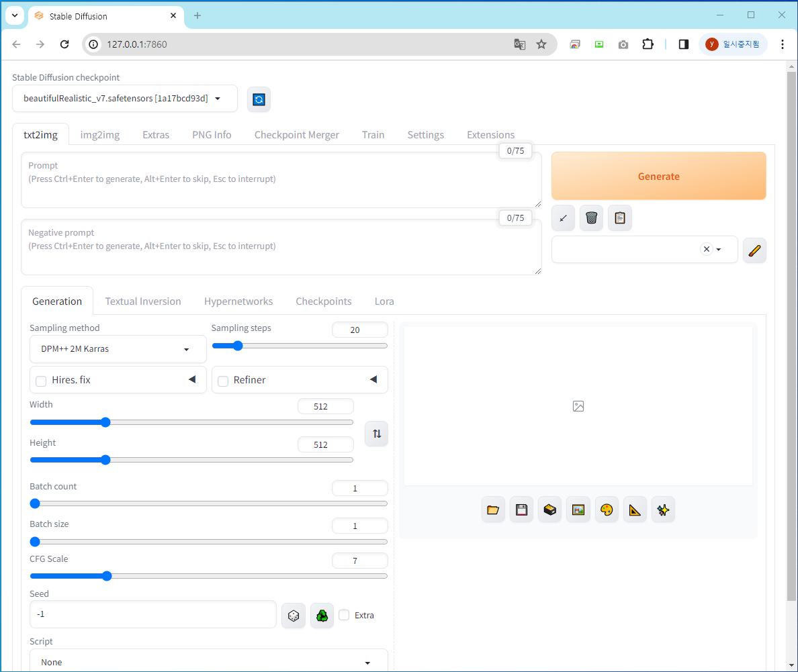Open the style editor with the pencil icon
This screenshot has height=672, width=798.
[x=754, y=250]
